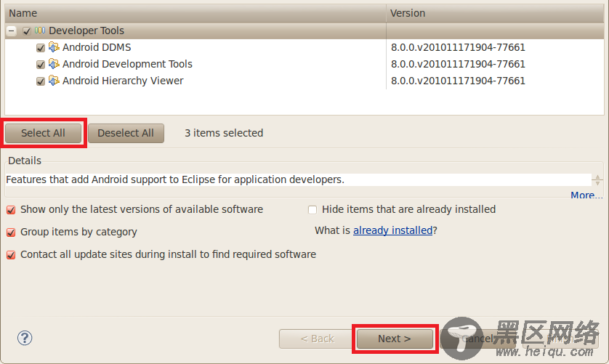The width and height of the screenshot is (609, 364).
Task: Sort the list by the Name column header
Action: (195, 13)
